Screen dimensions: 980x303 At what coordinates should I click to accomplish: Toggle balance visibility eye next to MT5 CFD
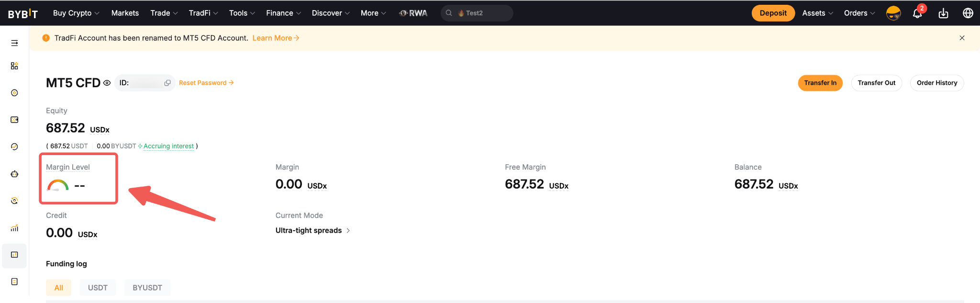tap(107, 83)
